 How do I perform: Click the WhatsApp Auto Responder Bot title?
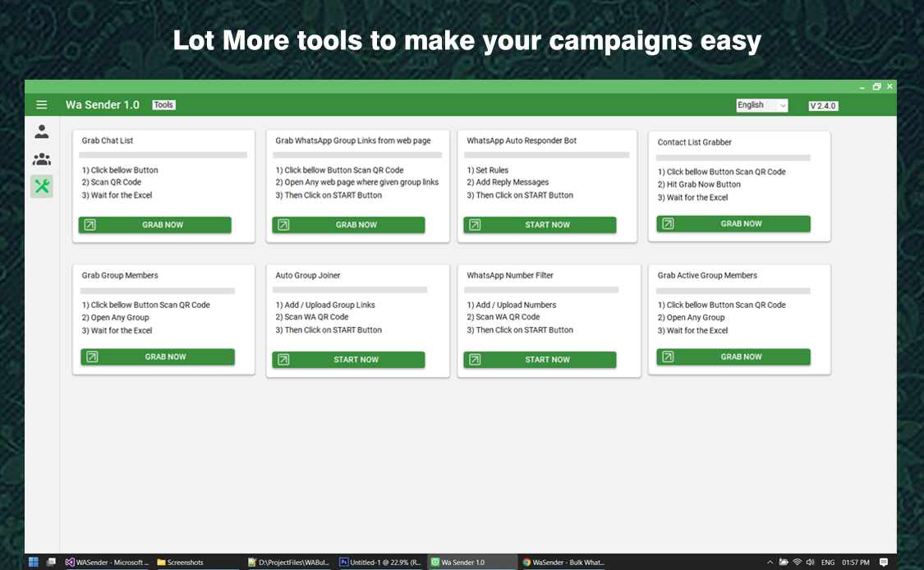pos(522,140)
